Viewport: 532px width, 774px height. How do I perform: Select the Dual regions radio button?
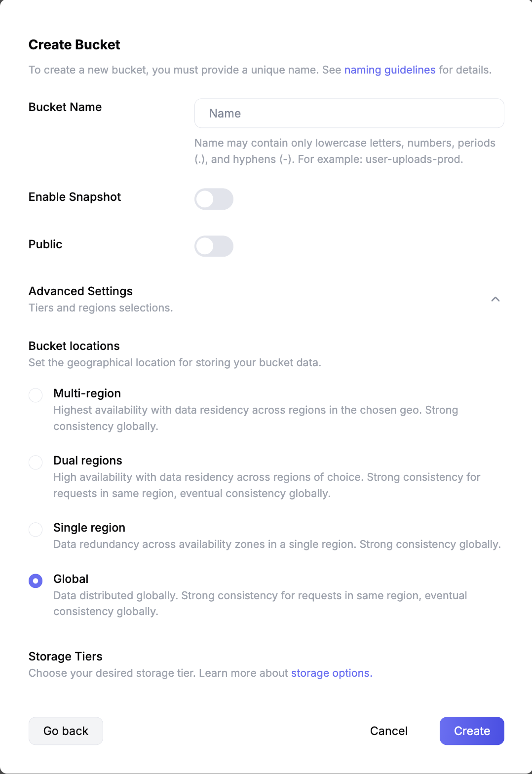tap(36, 462)
